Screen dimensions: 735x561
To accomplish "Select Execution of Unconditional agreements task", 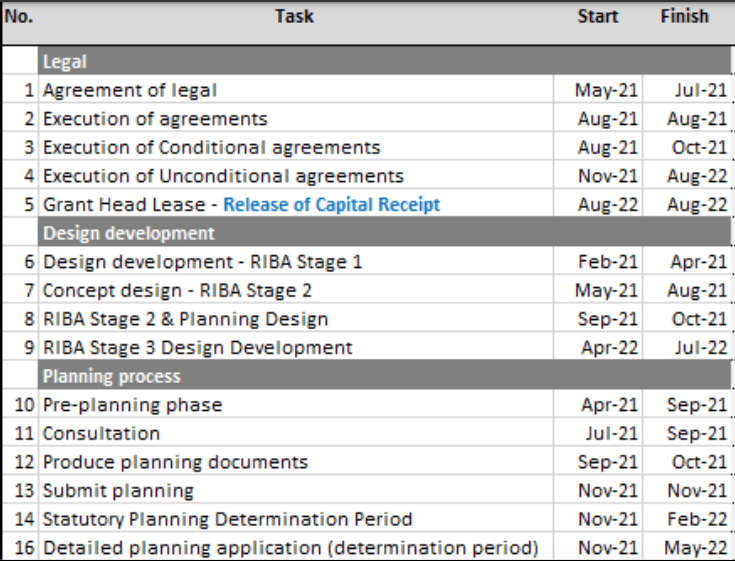I will pos(223,176).
